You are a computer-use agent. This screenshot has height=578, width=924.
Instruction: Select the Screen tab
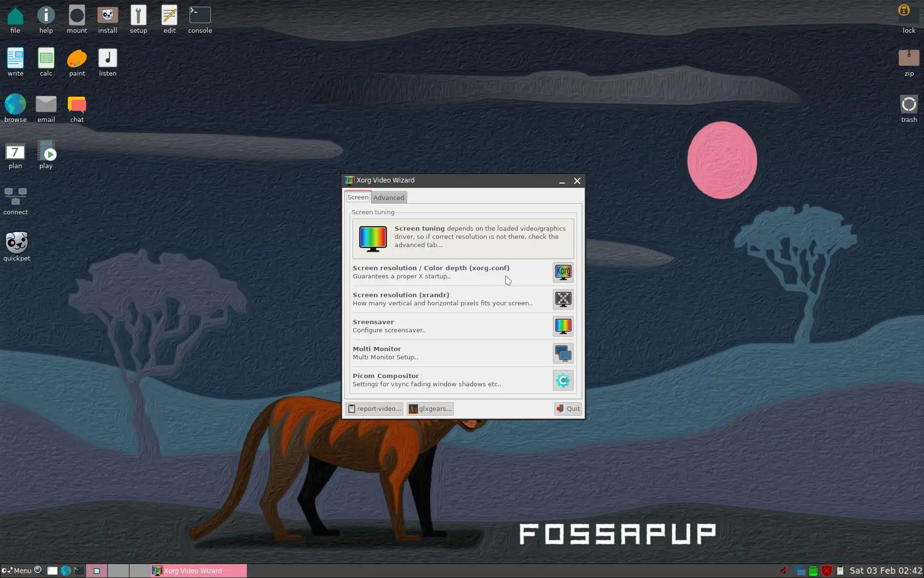point(358,197)
